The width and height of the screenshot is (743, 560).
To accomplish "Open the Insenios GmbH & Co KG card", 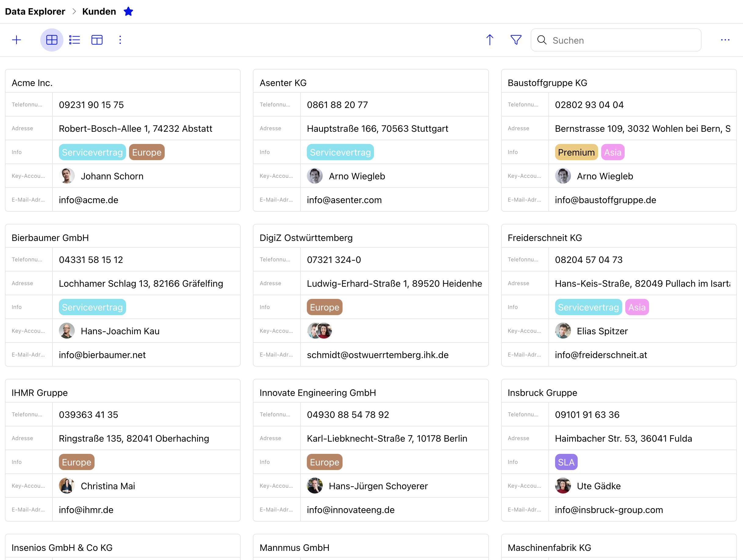I will (x=62, y=547).
